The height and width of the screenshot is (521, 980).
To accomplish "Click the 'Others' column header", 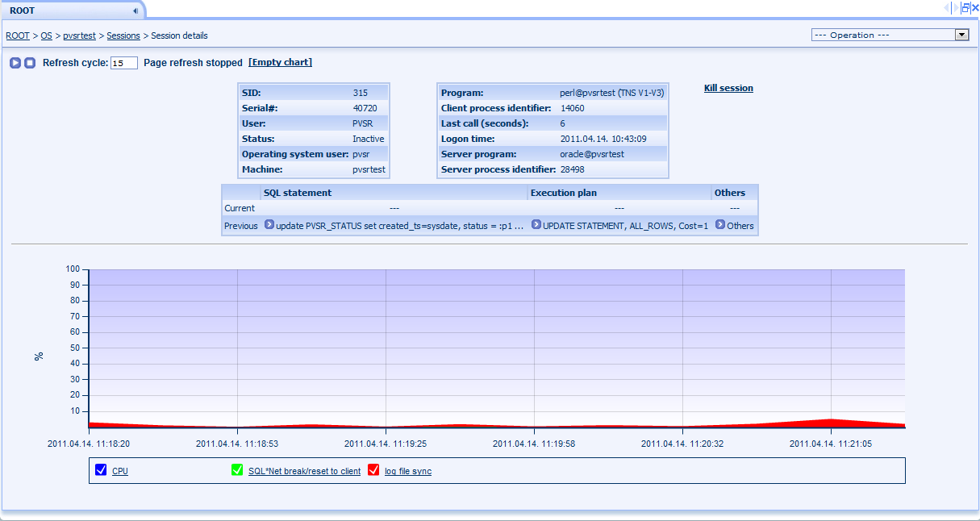I will [730, 193].
